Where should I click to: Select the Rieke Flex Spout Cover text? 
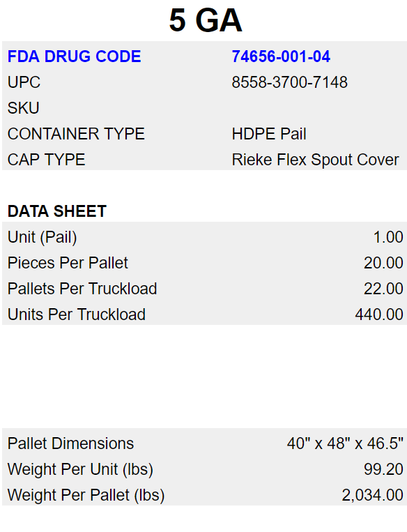[x=315, y=160]
